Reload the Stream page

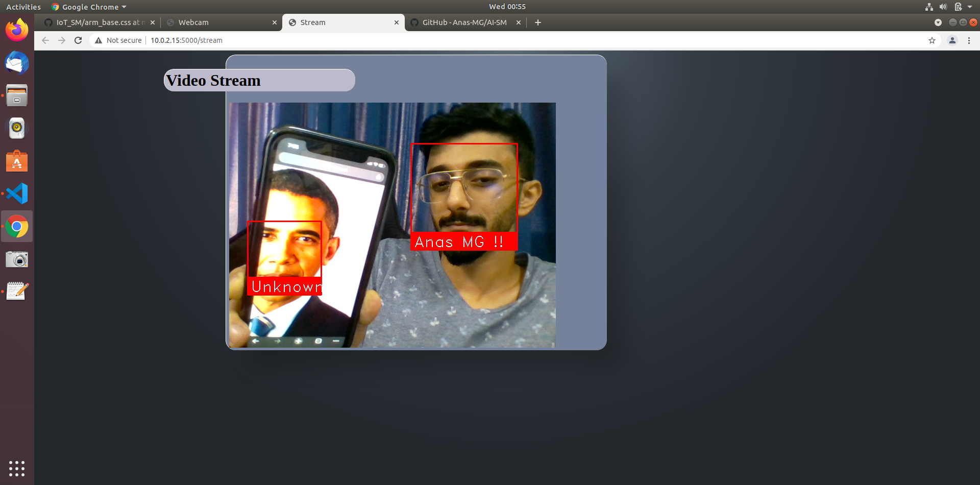78,40
